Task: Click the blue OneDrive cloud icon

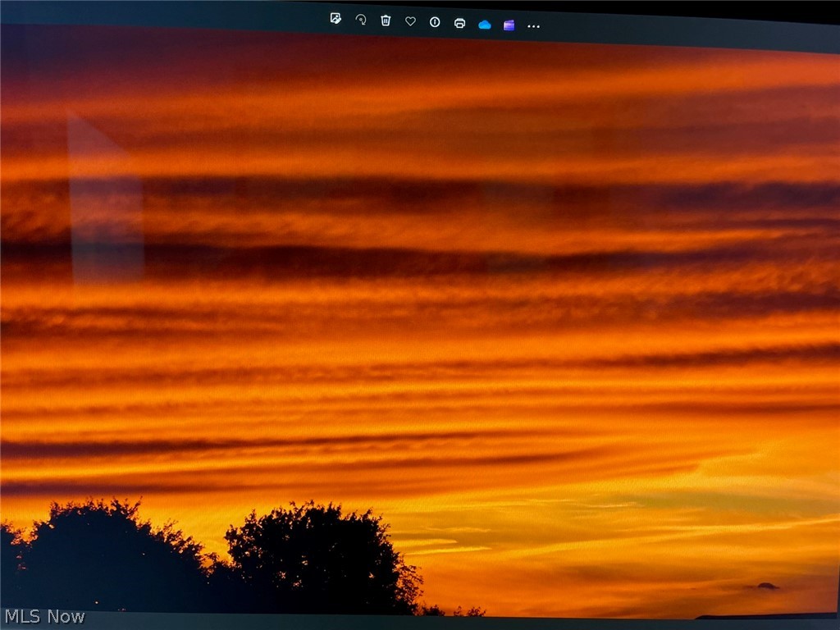Action: point(485,25)
